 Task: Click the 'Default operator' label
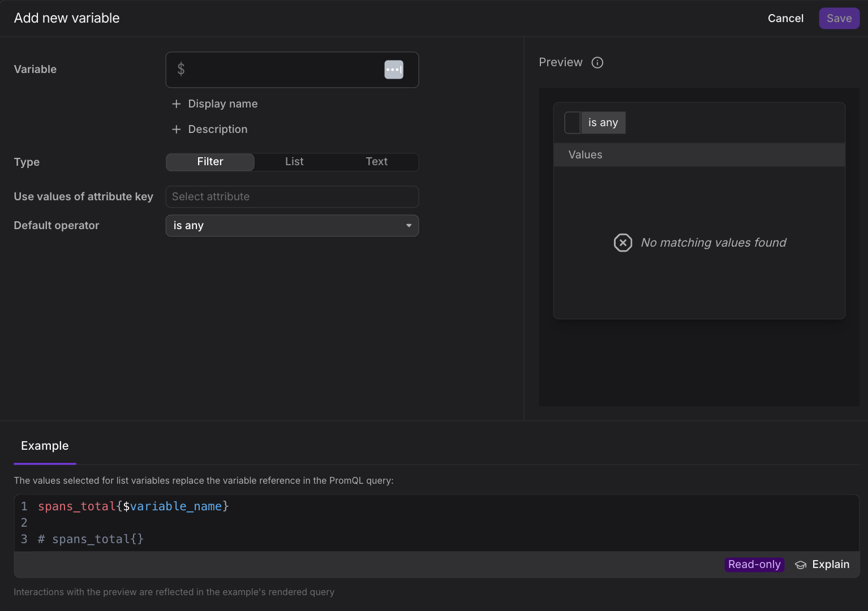click(57, 226)
